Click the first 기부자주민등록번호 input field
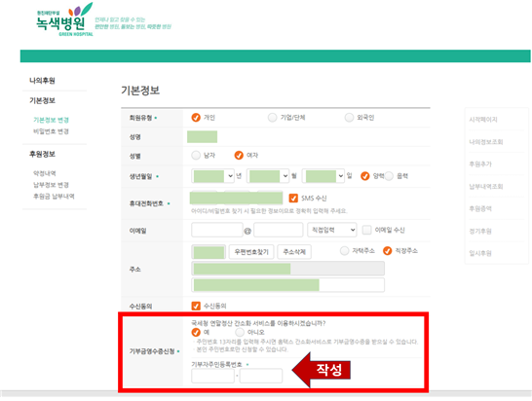532x401 pixels. click(212, 376)
